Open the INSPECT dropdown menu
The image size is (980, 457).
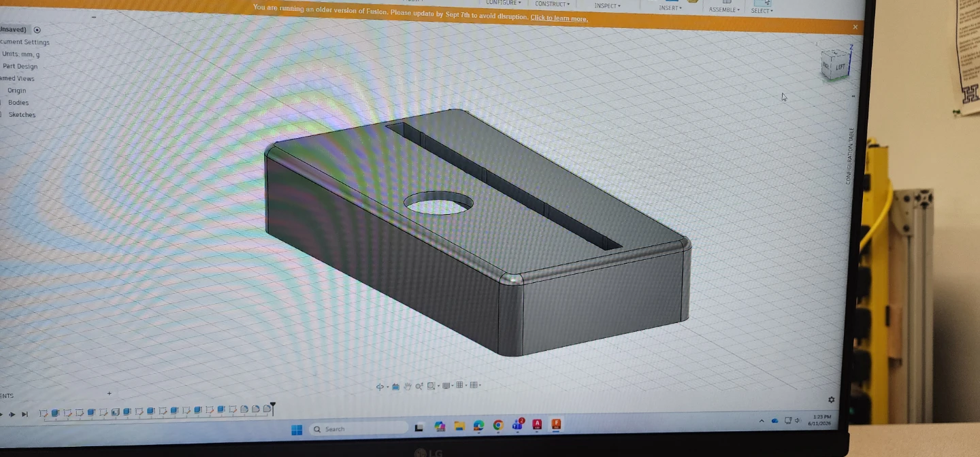[x=607, y=5]
